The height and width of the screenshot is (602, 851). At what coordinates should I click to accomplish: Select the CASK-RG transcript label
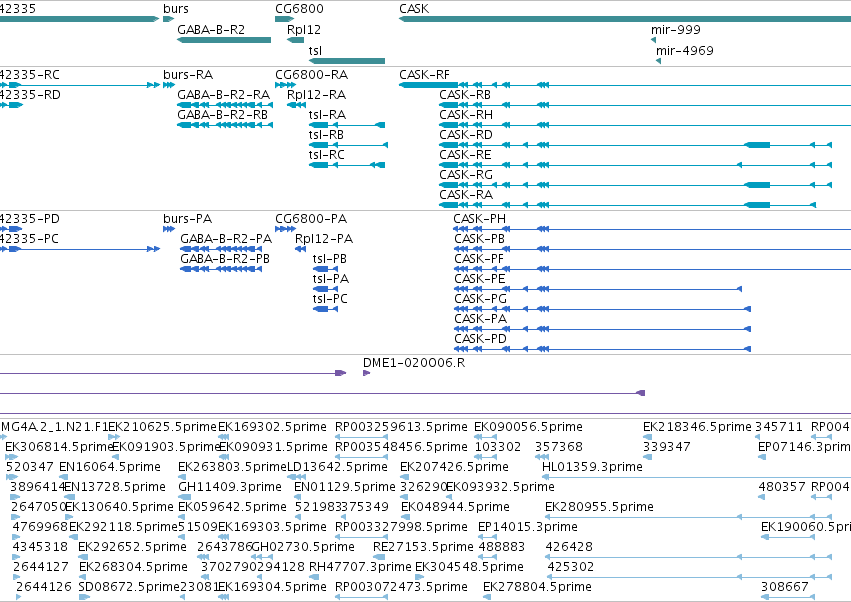coord(466,175)
